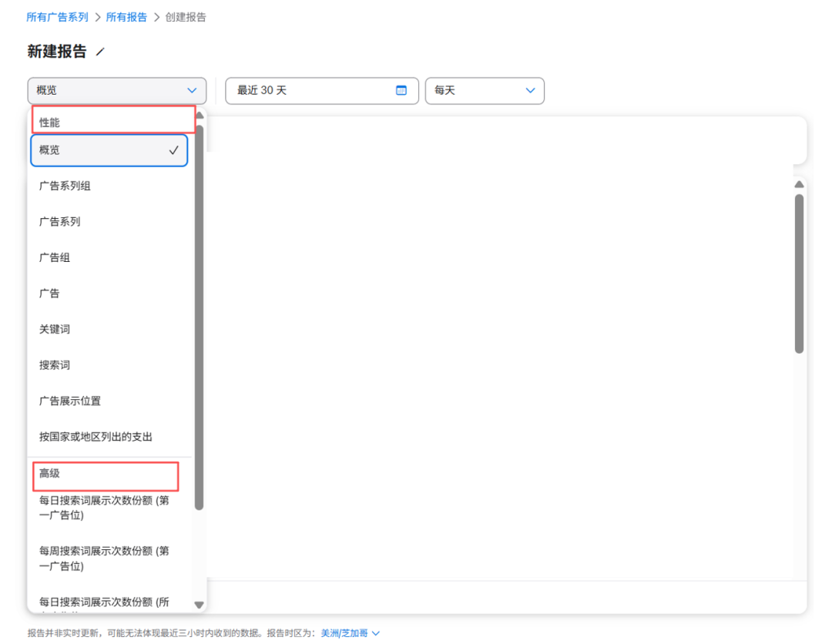Image resolution: width=832 pixels, height=644 pixels.
Task: Click main panel scroll-up arrow
Action: 799,184
